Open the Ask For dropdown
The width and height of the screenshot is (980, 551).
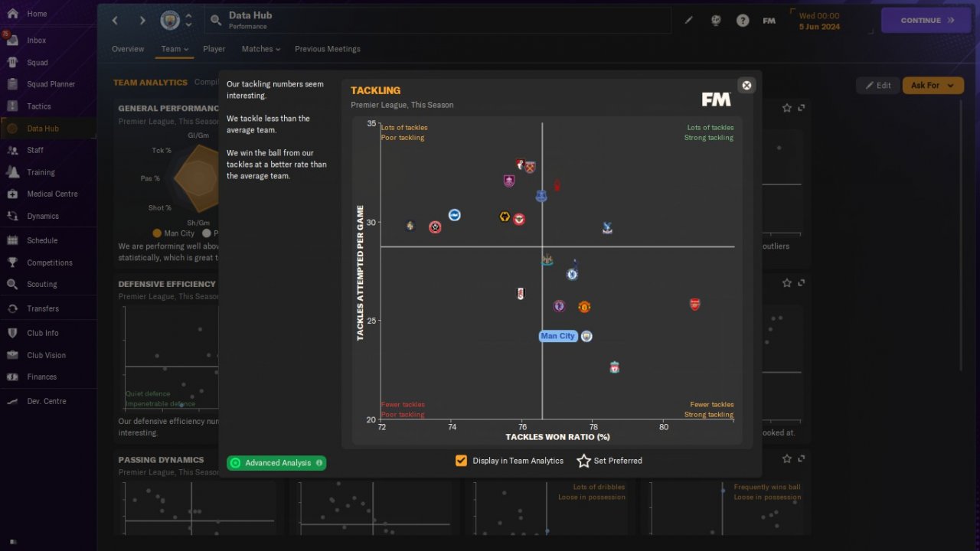click(x=933, y=86)
